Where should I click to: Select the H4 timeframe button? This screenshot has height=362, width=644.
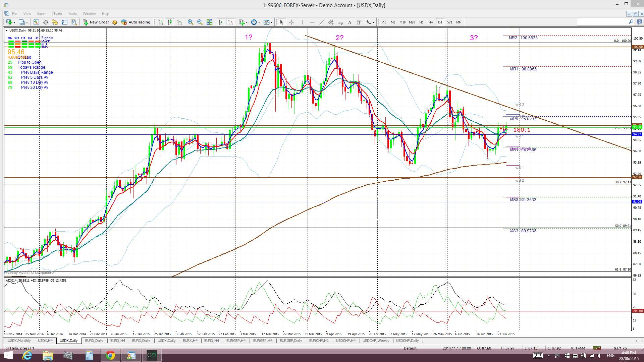click(x=431, y=22)
